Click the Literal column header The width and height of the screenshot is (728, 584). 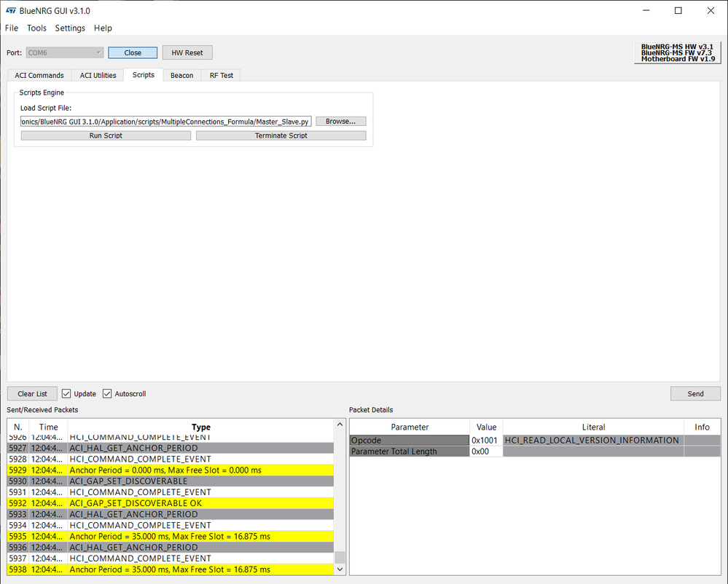pos(593,427)
